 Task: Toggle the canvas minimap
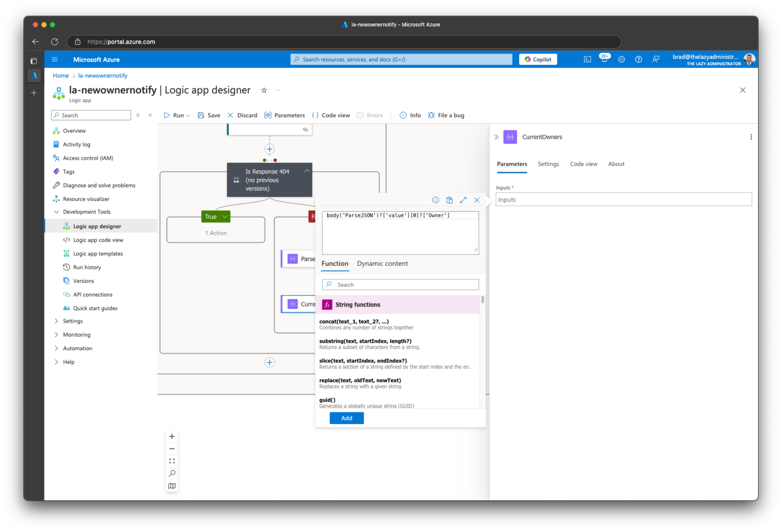[172, 486]
